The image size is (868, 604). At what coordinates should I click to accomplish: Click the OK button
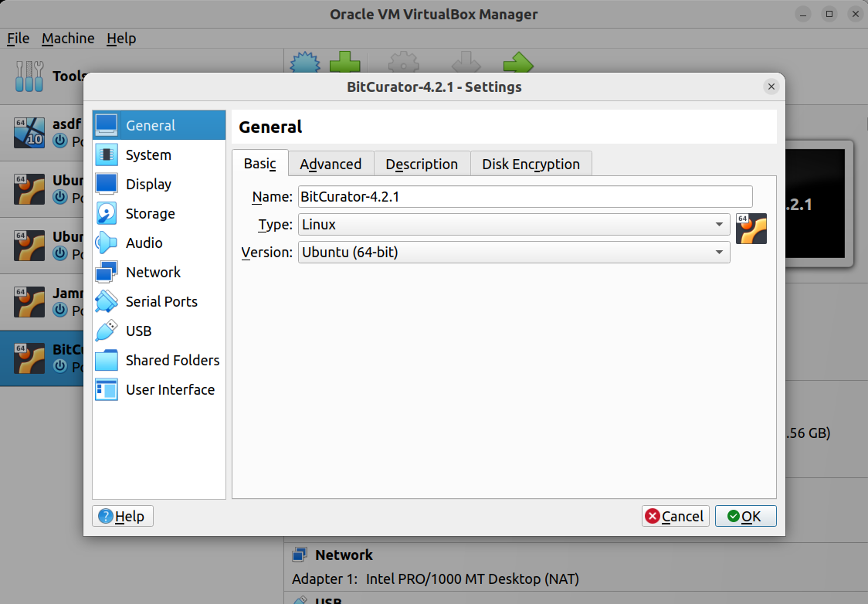tap(746, 516)
